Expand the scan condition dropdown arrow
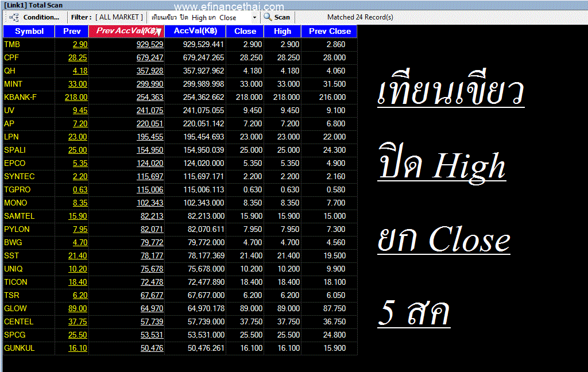Image resolution: width=588 pixels, height=372 pixels. (254, 18)
